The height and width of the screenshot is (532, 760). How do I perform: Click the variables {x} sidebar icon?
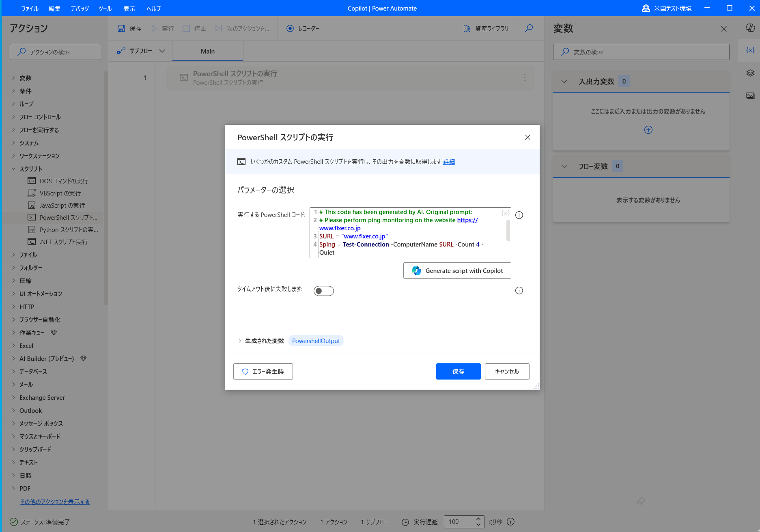click(750, 50)
